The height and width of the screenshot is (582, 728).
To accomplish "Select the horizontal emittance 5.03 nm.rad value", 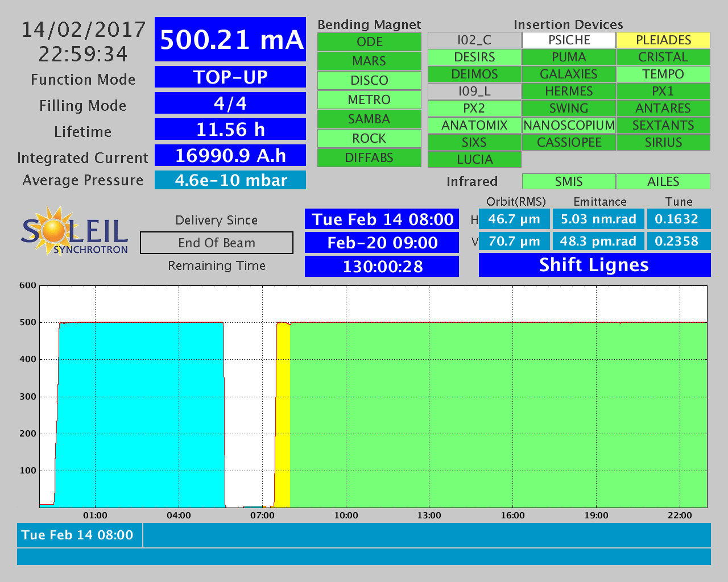I will point(598,219).
